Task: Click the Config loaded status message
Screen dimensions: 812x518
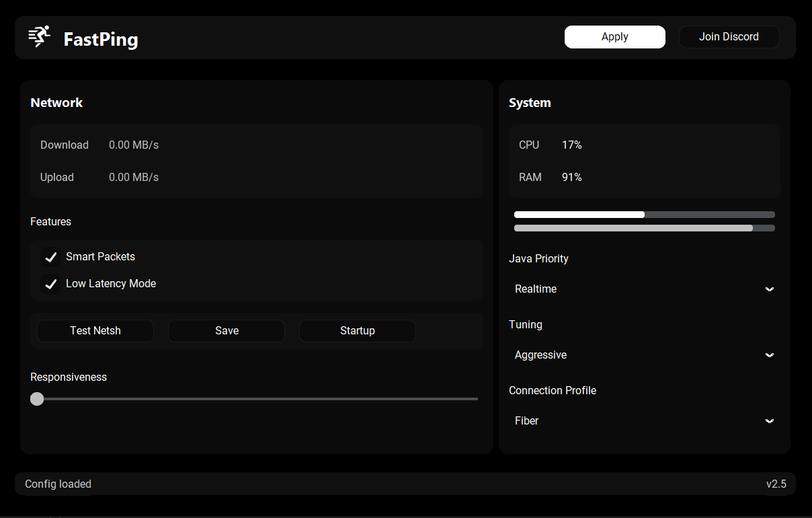Action: (58, 484)
